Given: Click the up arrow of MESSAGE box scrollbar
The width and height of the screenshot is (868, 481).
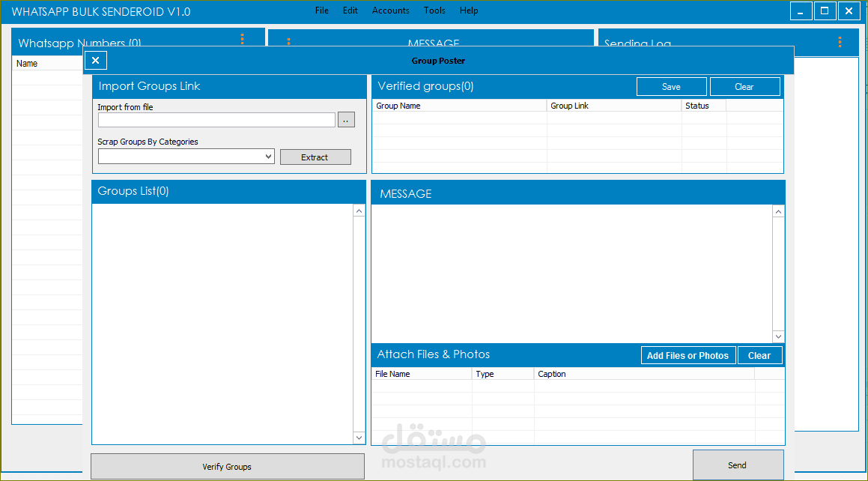Looking at the screenshot, I should (x=778, y=211).
